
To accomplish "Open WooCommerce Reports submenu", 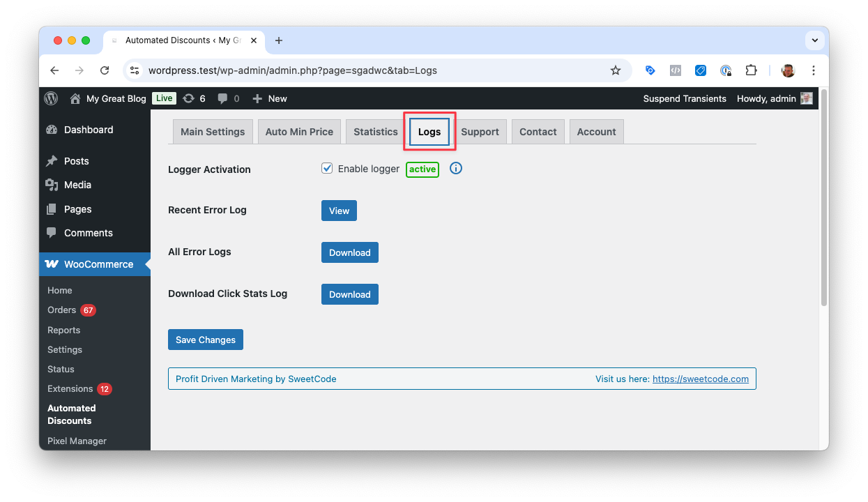I will pyautogui.click(x=63, y=330).
